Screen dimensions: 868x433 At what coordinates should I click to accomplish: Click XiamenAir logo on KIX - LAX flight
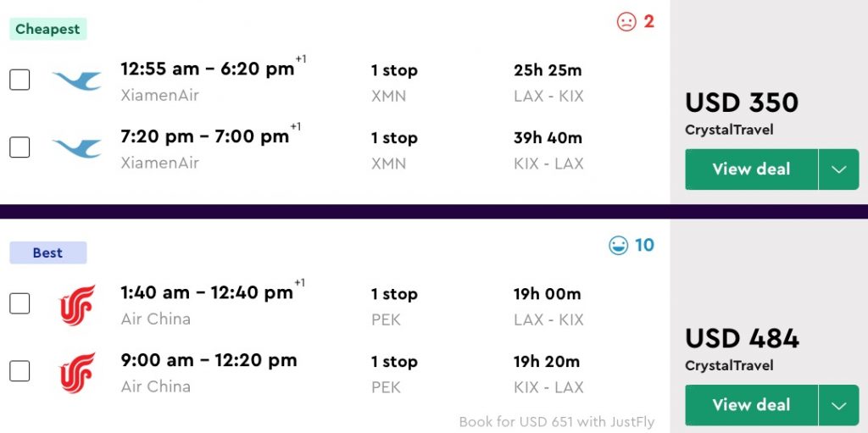point(76,147)
